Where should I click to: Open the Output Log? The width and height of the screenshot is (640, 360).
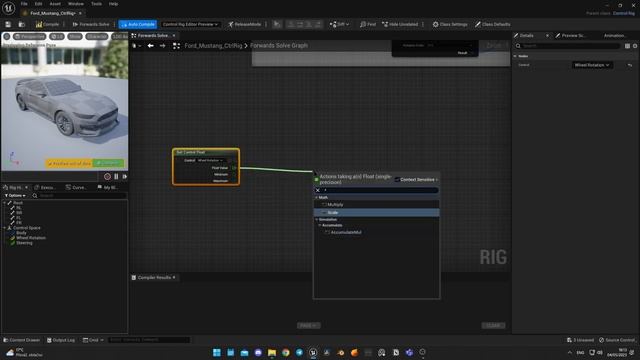pyautogui.click(x=61, y=340)
